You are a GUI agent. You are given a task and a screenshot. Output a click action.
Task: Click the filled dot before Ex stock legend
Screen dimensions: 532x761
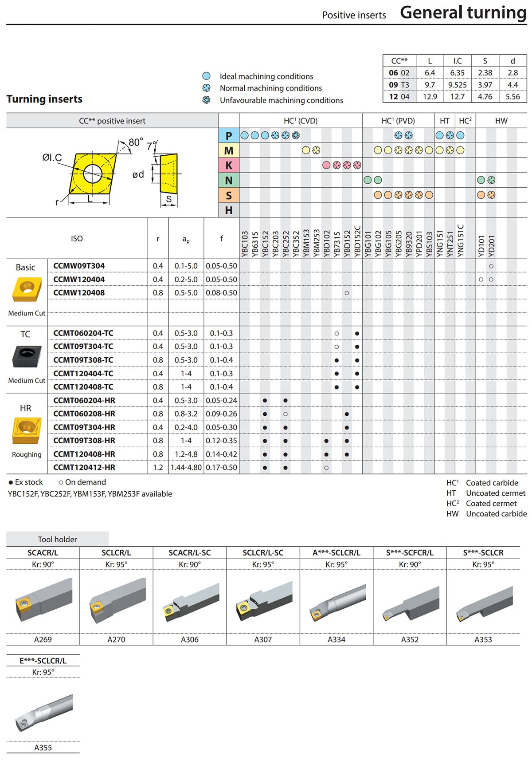[11, 482]
